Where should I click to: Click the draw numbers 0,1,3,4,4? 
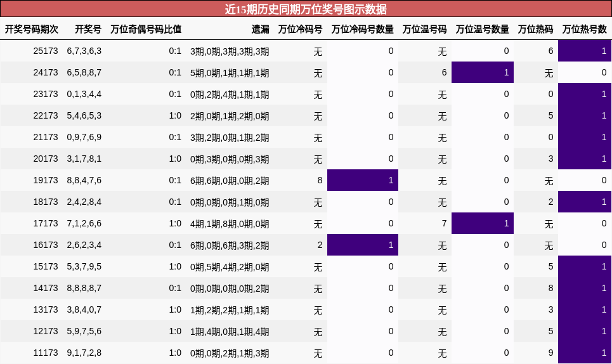pyautogui.click(x=84, y=94)
